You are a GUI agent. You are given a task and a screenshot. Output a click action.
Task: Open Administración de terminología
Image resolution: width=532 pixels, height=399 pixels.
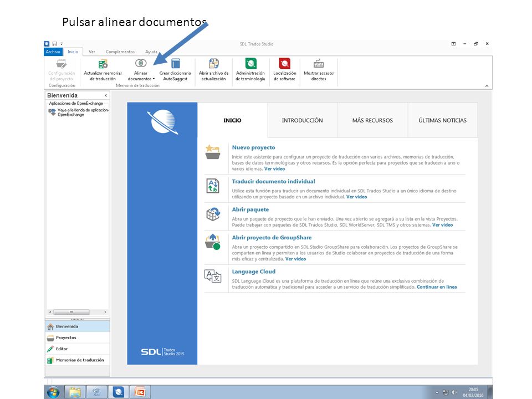click(x=250, y=70)
